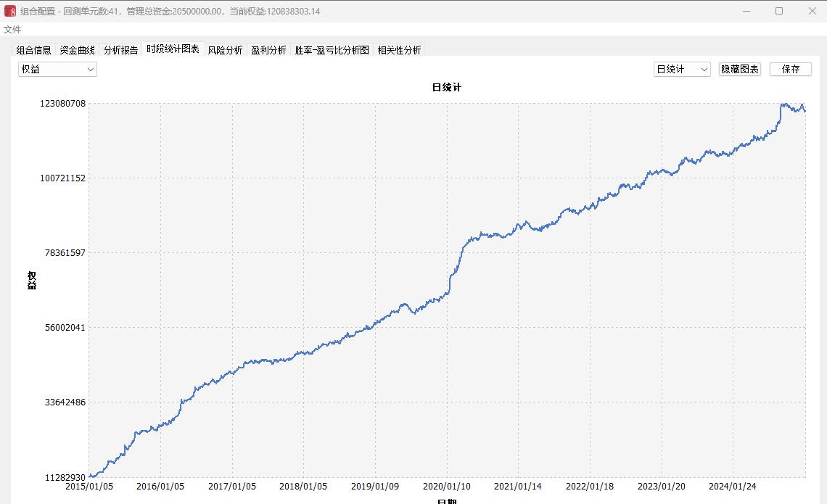Screen dimensions: 827x504
Task: Open the 相关性分析 tab
Action: pos(399,51)
